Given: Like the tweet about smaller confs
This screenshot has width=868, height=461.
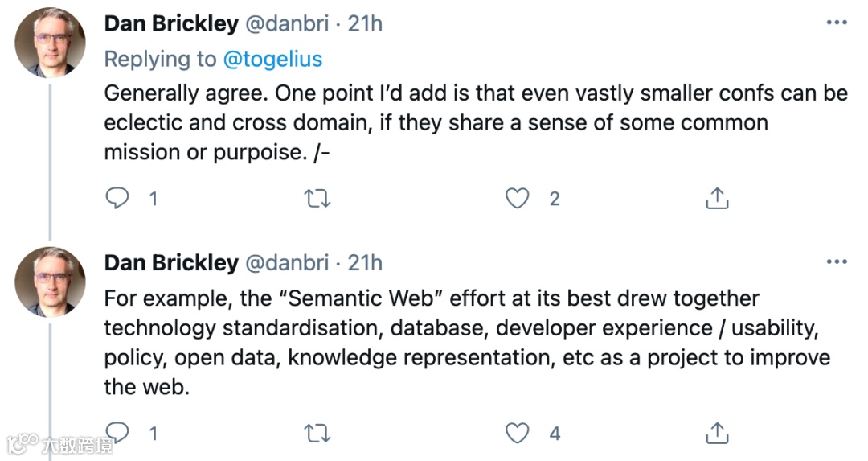Looking at the screenshot, I should click(x=517, y=198).
